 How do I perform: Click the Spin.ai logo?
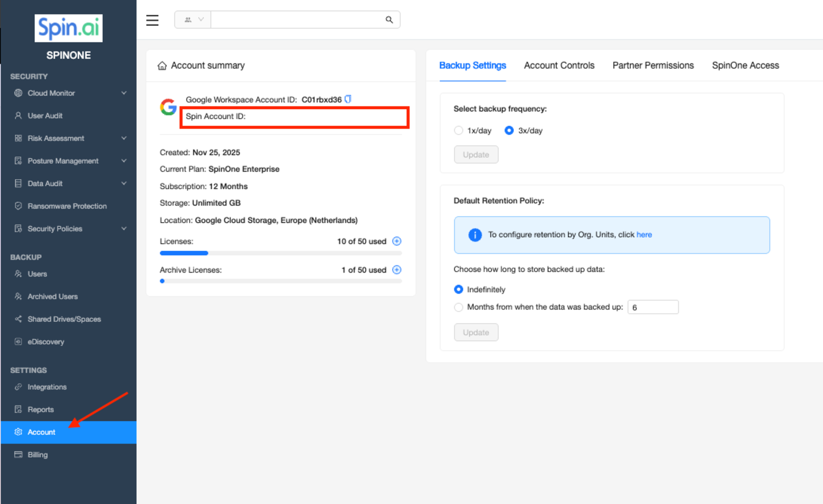point(69,28)
